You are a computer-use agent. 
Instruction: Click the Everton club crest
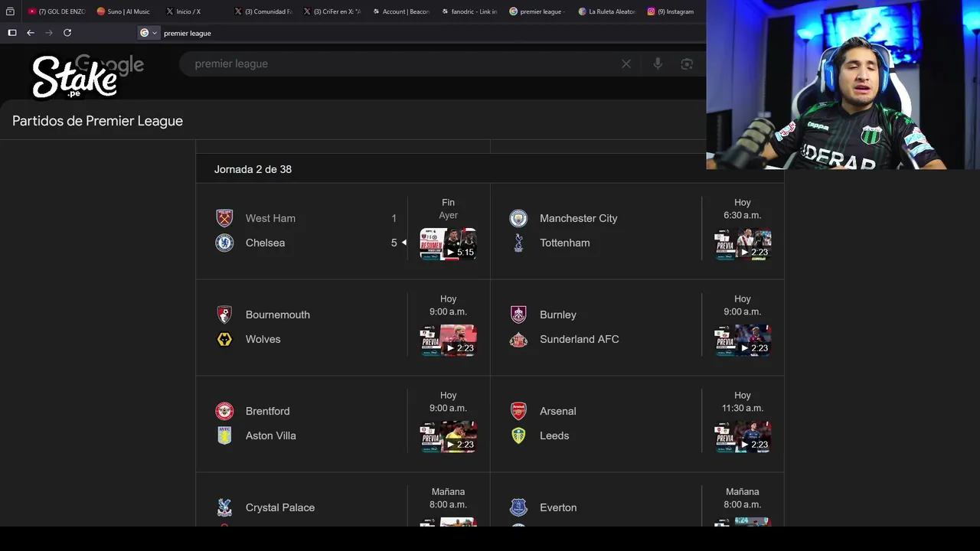tap(518, 507)
